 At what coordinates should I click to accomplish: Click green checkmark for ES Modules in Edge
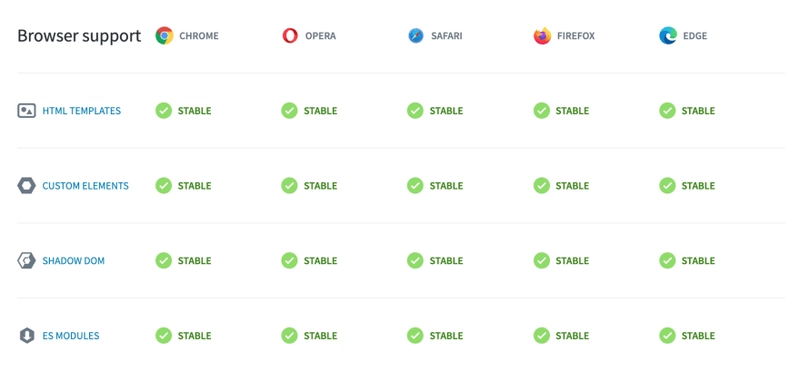(x=667, y=336)
